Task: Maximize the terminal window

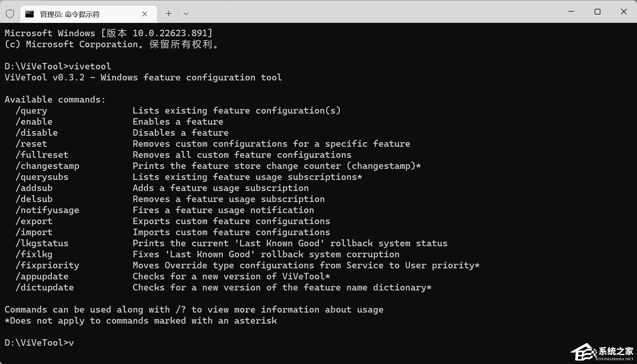Action: pyautogui.click(x=597, y=11)
